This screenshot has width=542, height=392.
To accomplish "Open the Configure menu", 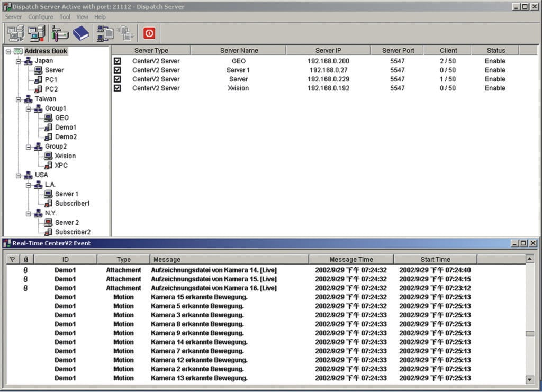I will point(41,17).
